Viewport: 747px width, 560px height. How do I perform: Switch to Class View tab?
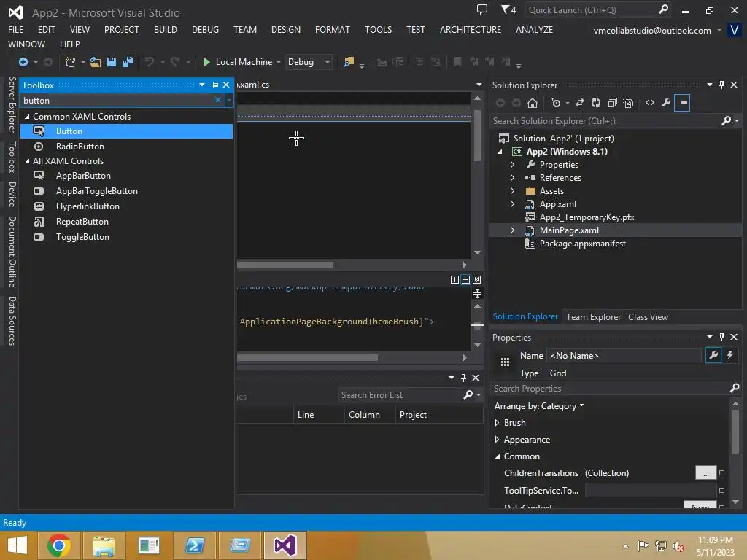(x=648, y=316)
